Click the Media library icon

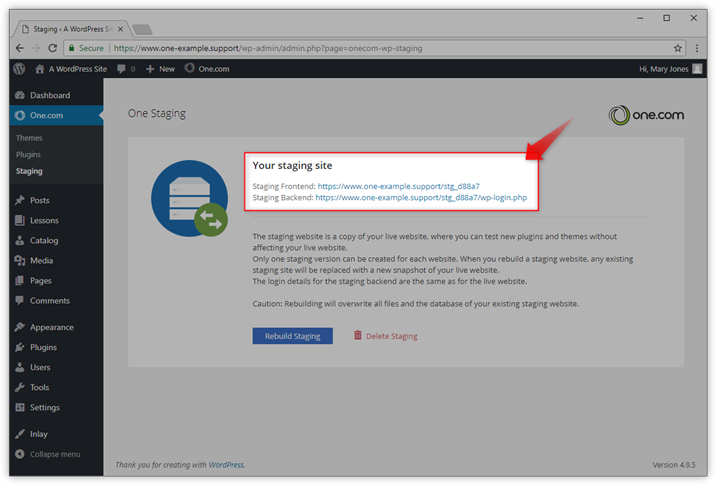click(20, 261)
